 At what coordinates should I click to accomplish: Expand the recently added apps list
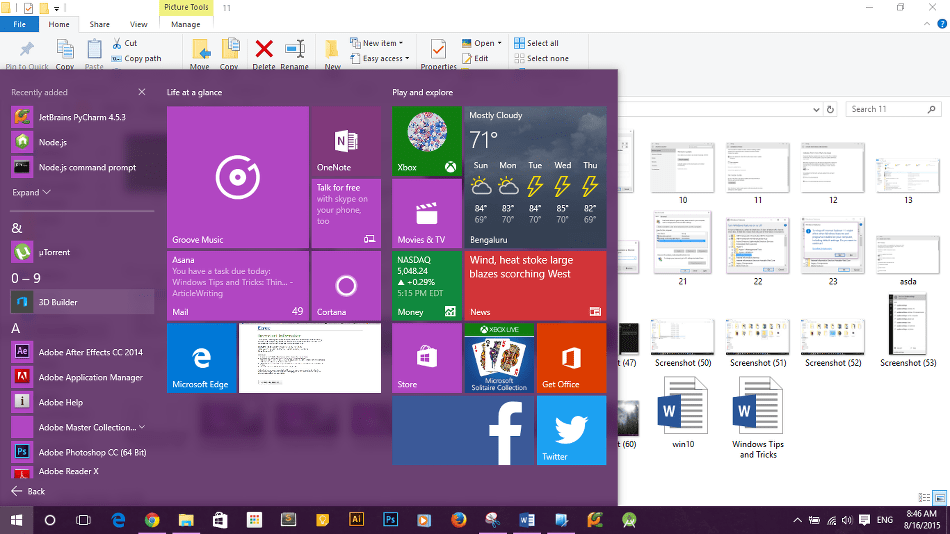(30, 192)
